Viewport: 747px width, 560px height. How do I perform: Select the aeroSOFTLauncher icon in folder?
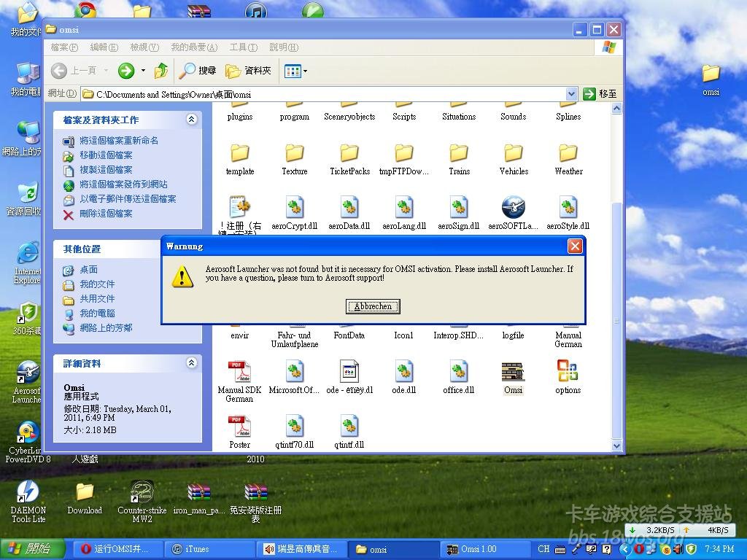pyautogui.click(x=513, y=209)
